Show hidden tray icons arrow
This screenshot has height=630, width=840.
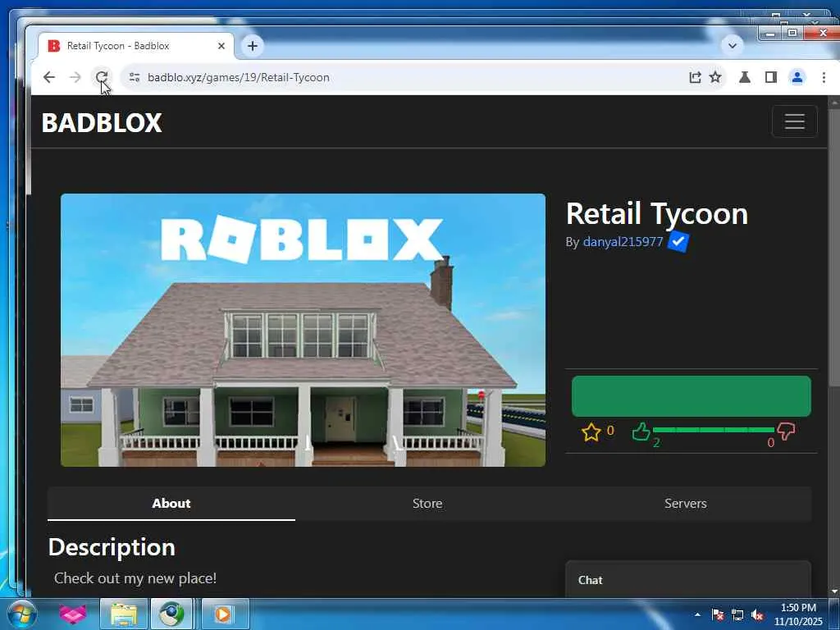tap(697, 614)
